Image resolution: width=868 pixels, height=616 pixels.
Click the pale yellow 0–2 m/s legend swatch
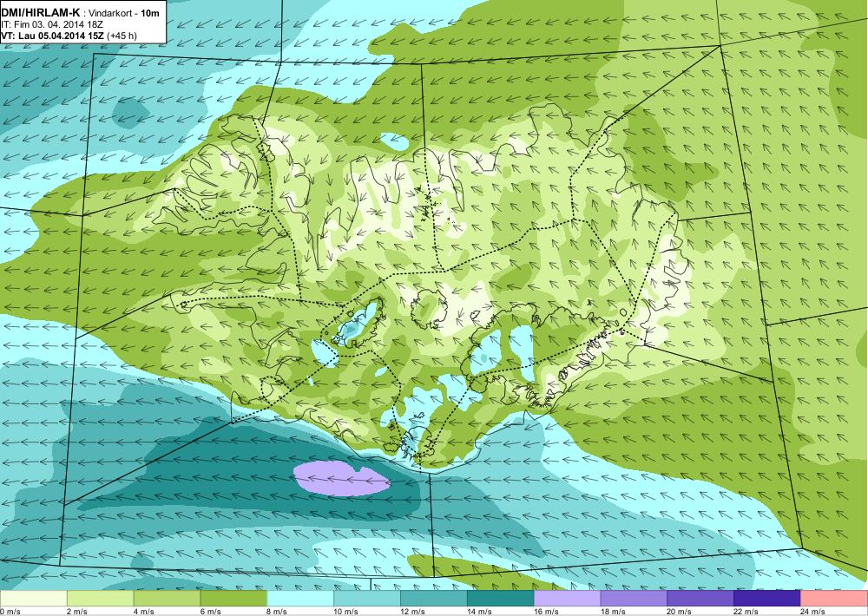click(33, 599)
